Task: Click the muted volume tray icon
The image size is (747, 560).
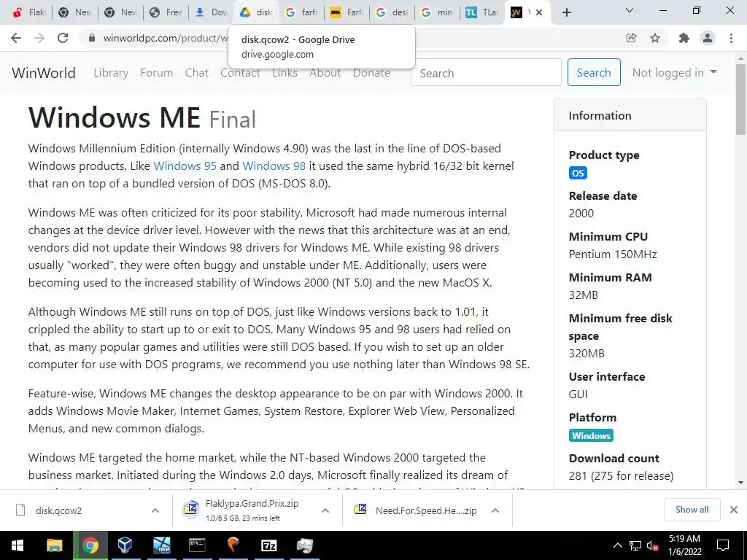Action: (x=653, y=545)
